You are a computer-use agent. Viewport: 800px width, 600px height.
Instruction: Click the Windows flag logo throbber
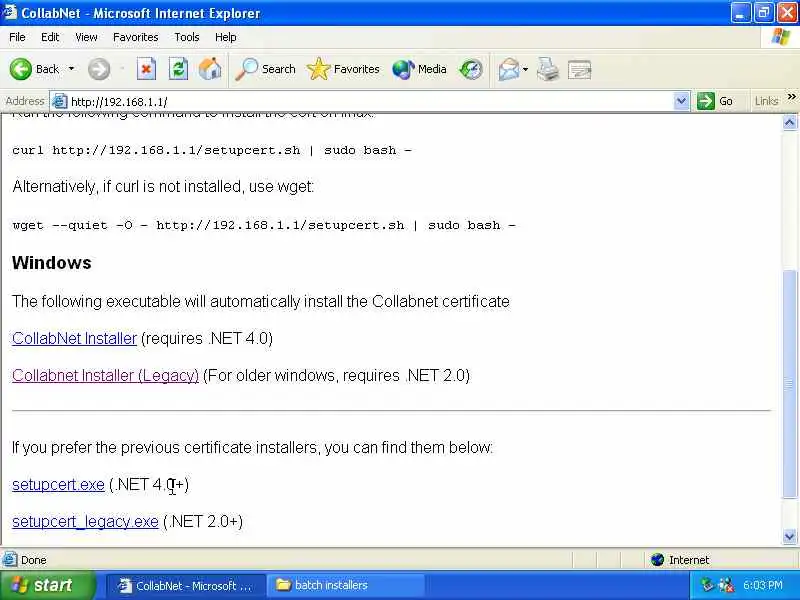781,37
